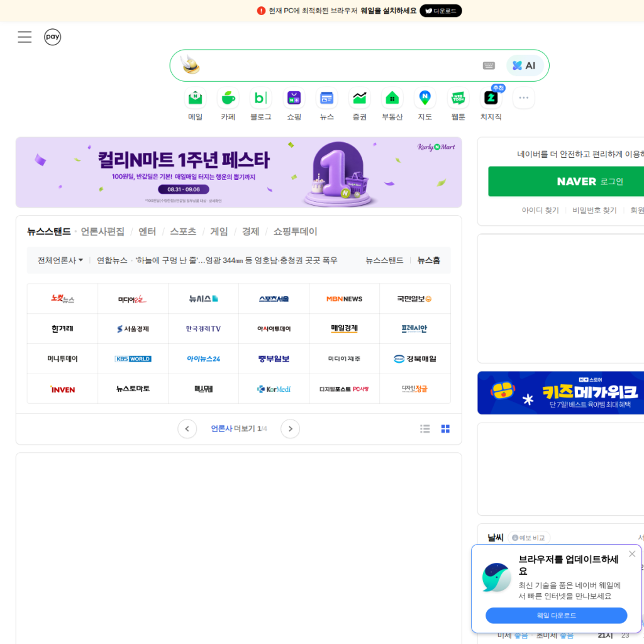Open the 한겨레 press logo

[62, 329]
